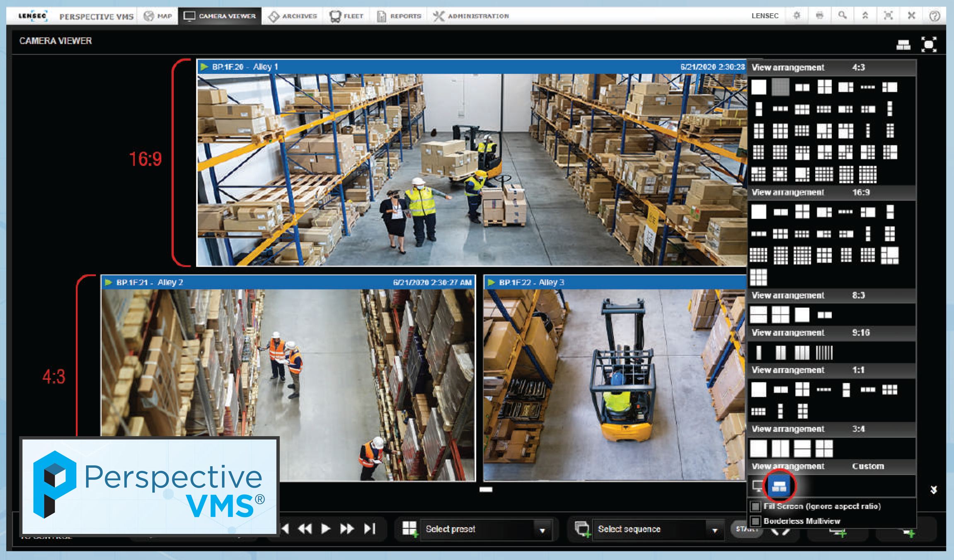Skip to end with the playback button
954x560 pixels.
pos(370,529)
